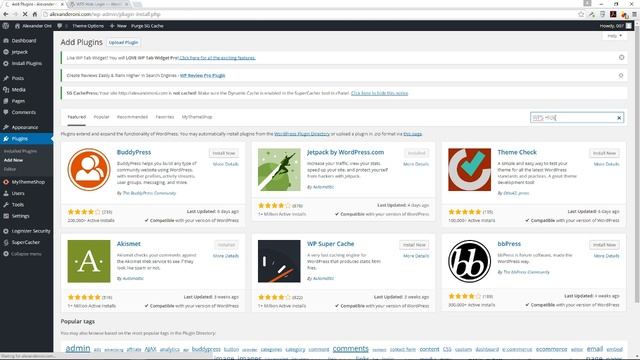Click the Theme Check plugin thumbnail
Screen dimensions: 640x360
[x=469, y=169]
